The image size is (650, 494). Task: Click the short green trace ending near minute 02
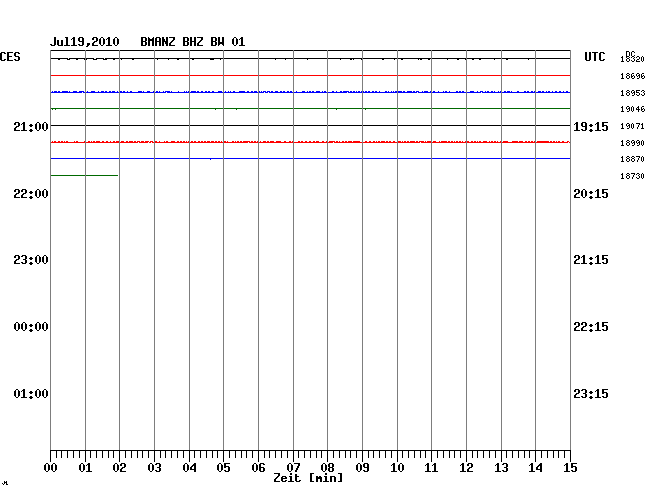click(84, 176)
